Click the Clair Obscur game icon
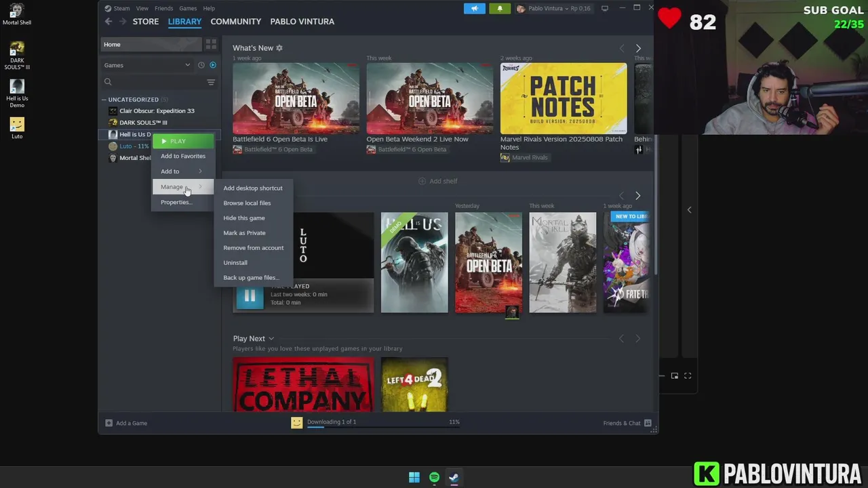Viewport: 868px width, 488px height. click(113, 110)
